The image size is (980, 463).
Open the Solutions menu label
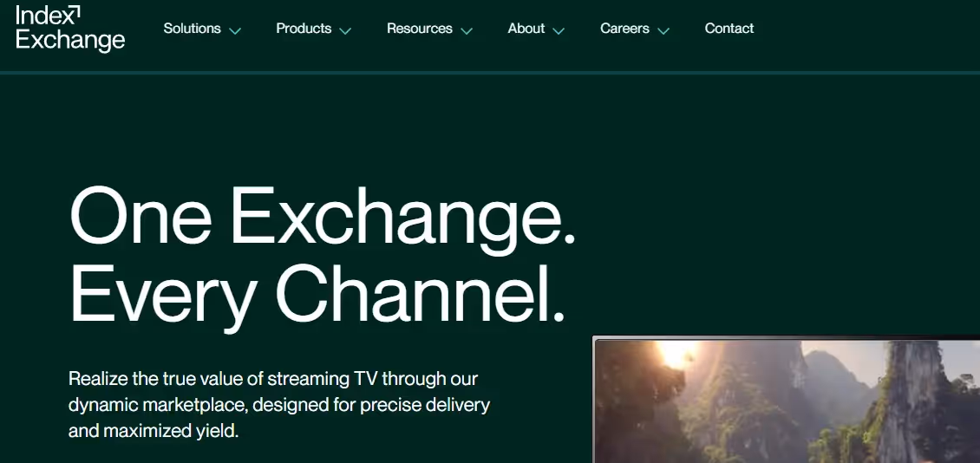[192, 29]
